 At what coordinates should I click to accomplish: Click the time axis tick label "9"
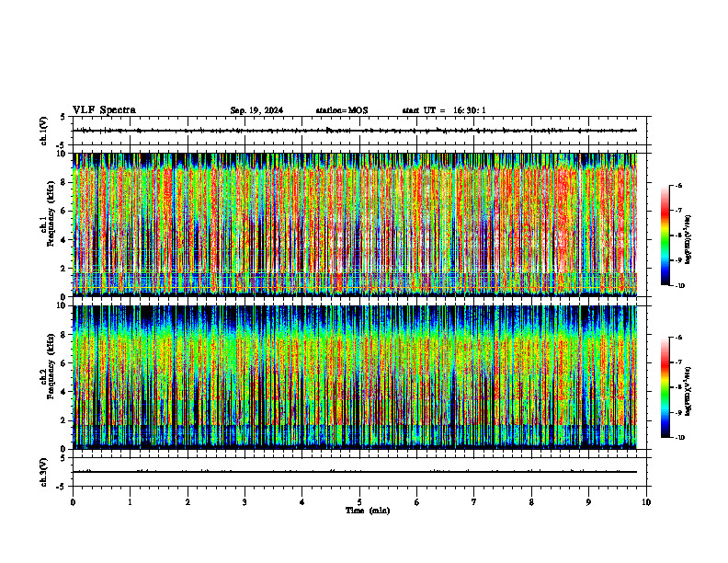(x=588, y=502)
